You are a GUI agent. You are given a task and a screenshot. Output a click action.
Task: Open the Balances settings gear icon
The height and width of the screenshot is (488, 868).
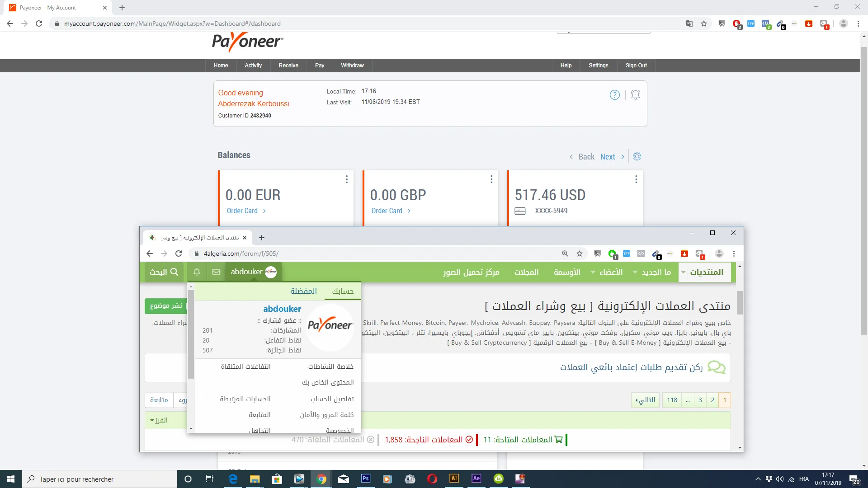(637, 156)
